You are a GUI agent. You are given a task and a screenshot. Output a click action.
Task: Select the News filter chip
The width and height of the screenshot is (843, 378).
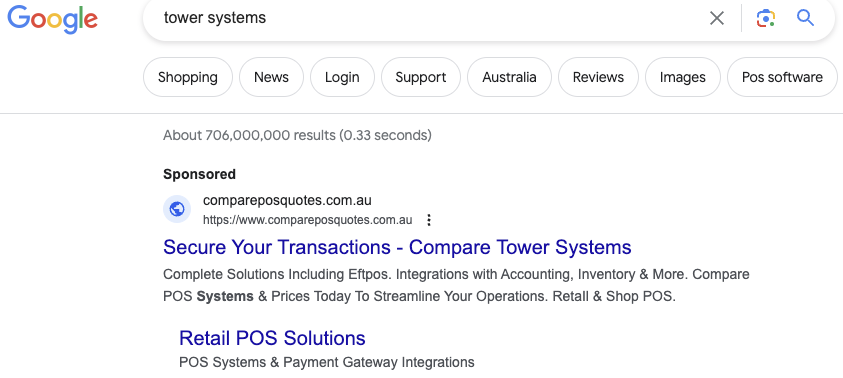272,77
